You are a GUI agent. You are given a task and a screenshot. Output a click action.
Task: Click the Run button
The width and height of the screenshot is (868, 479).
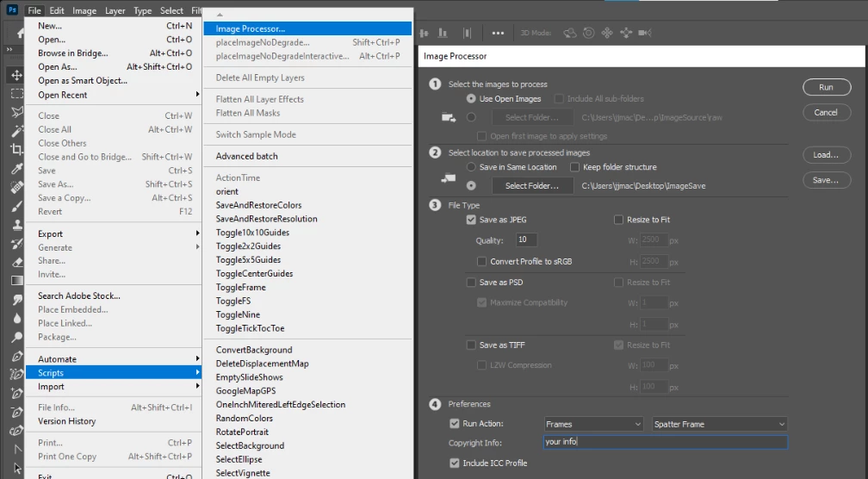827,88
